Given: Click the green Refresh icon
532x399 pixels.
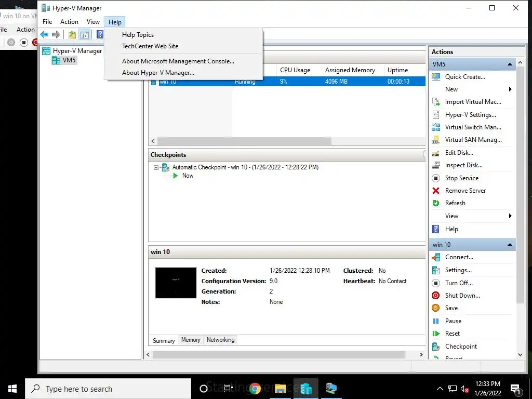Looking at the screenshot, I should pyautogui.click(x=436, y=203).
